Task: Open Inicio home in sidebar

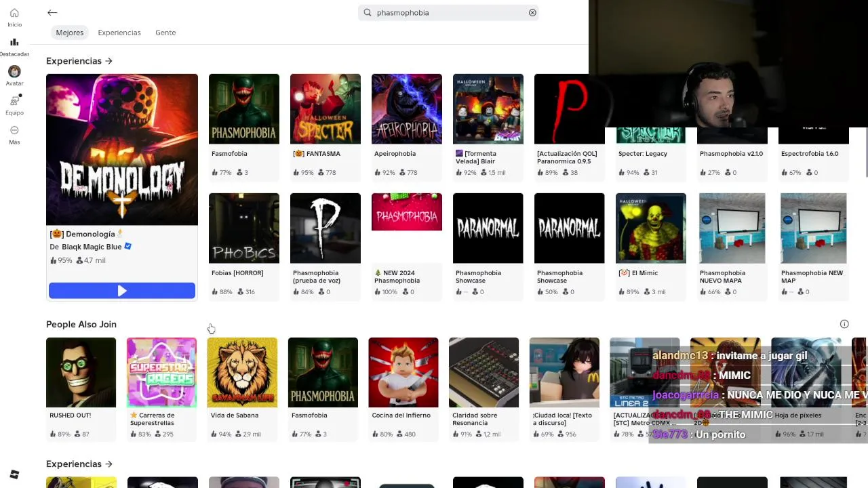Action: click(x=14, y=18)
